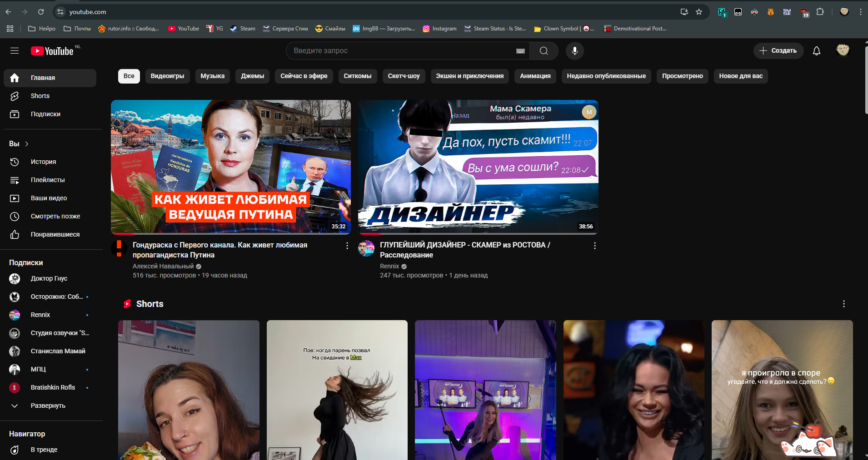The image size is (868, 460).
Task: Open the Shorts section options menu
Action: (843, 304)
